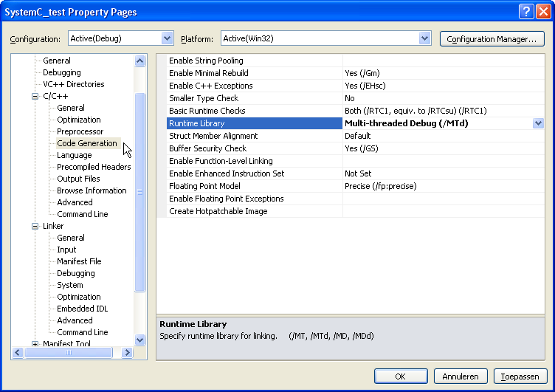
Task: Open the Runtime Library value dropdown
Action: [x=538, y=123]
